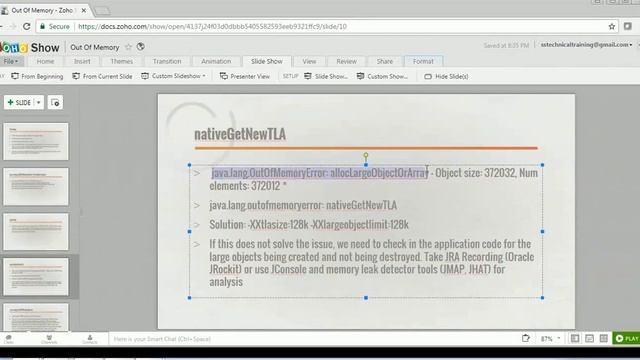
Task: Open the 87% zoom level dropdown
Action: 550,339
